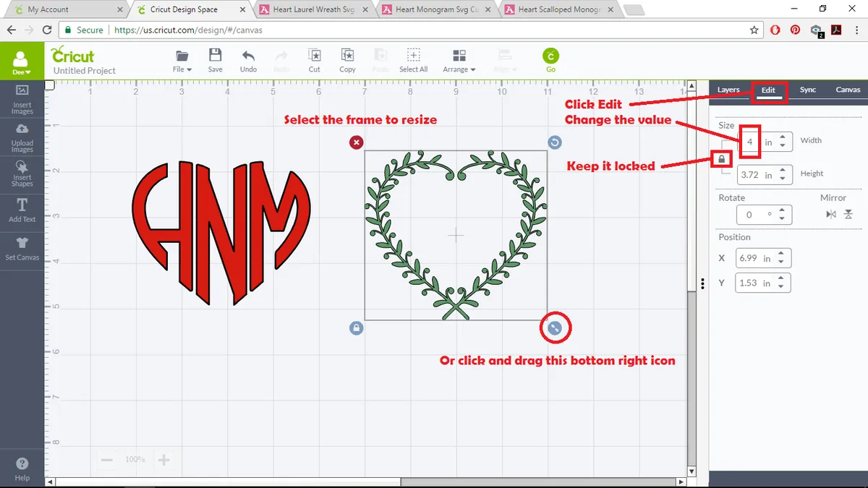Viewport: 868px width, 488px height.
Task: Zoom in with the plus button
Action: point(164,460)
